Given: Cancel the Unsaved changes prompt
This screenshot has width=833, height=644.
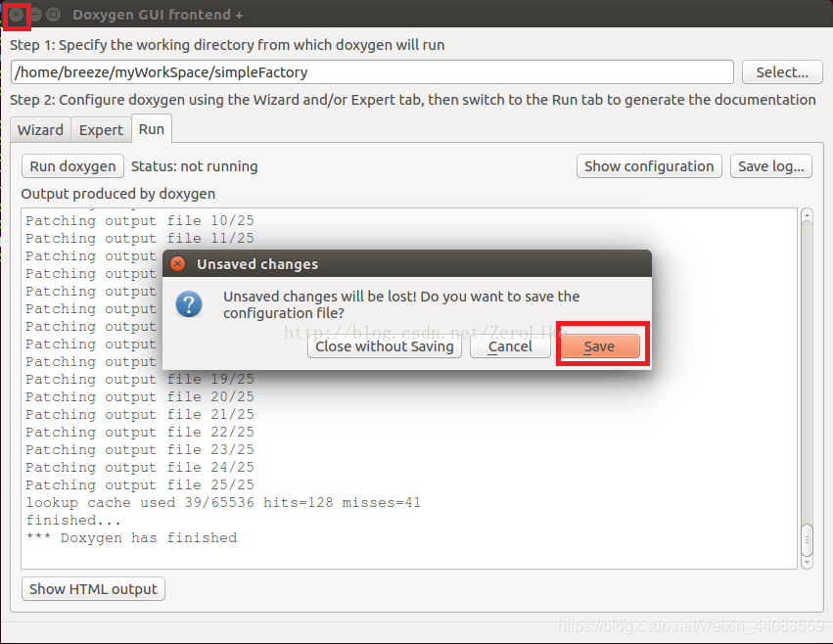Looking at the screenshot, I should click(x=510, y=345).
